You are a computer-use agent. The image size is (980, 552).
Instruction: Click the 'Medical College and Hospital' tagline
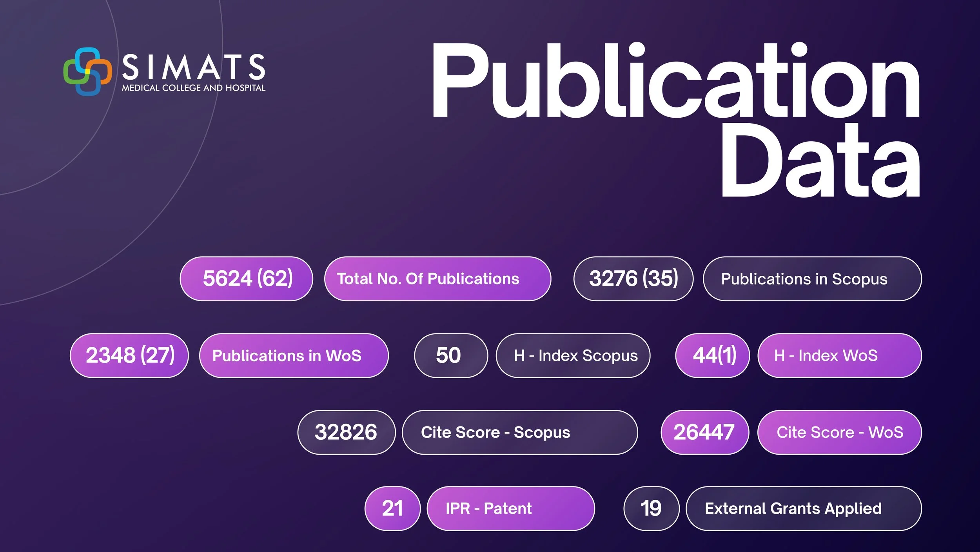194,88
